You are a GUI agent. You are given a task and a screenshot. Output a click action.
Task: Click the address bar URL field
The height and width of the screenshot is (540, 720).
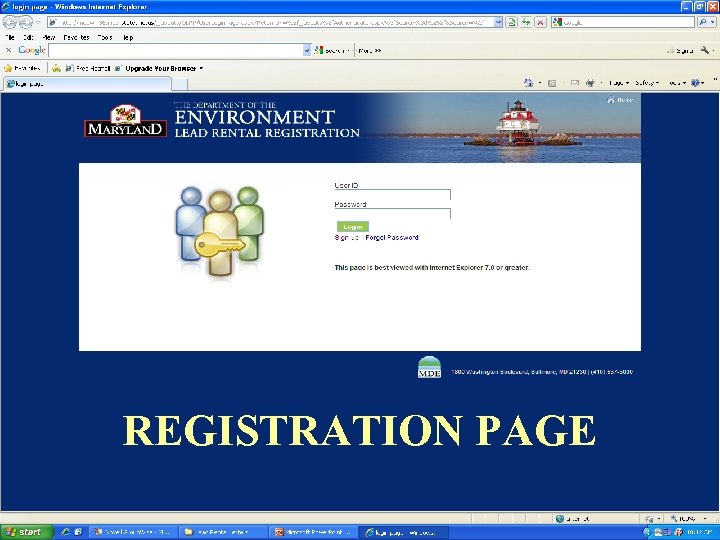(x=270, y=22)
